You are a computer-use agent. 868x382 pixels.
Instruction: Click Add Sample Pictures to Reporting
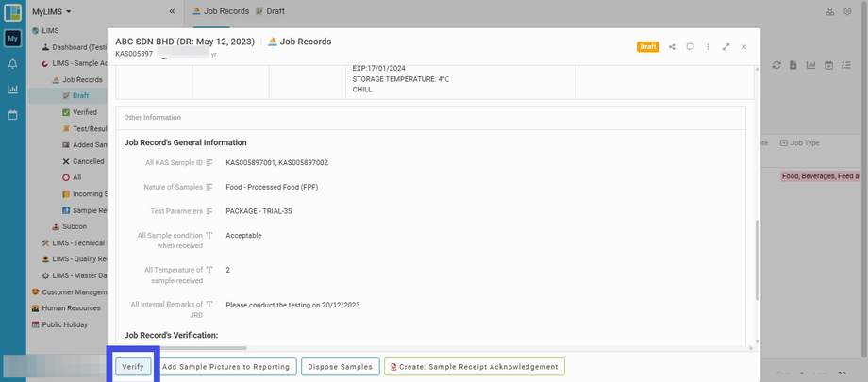pyautogui.click(x=225, y=367)
